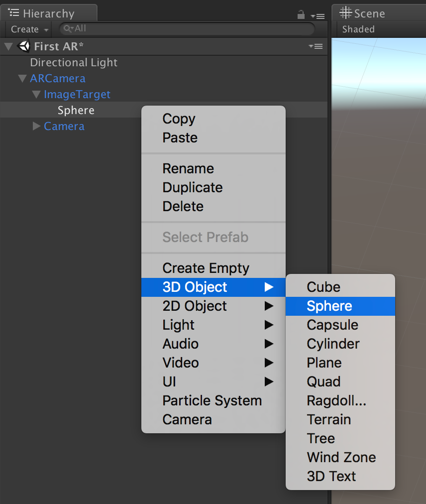Open the Create dropdown in Hierarchy
426x504 pixels.
(x=29, y=29)
